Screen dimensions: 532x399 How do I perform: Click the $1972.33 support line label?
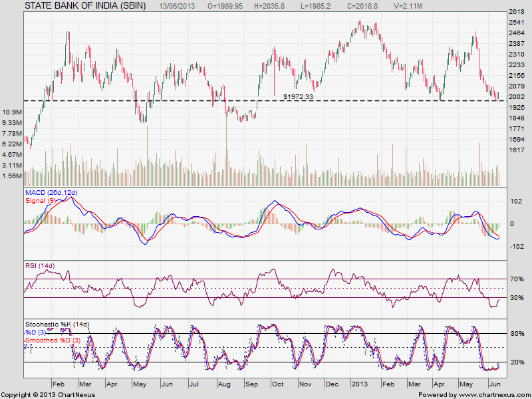coord(298,97)
